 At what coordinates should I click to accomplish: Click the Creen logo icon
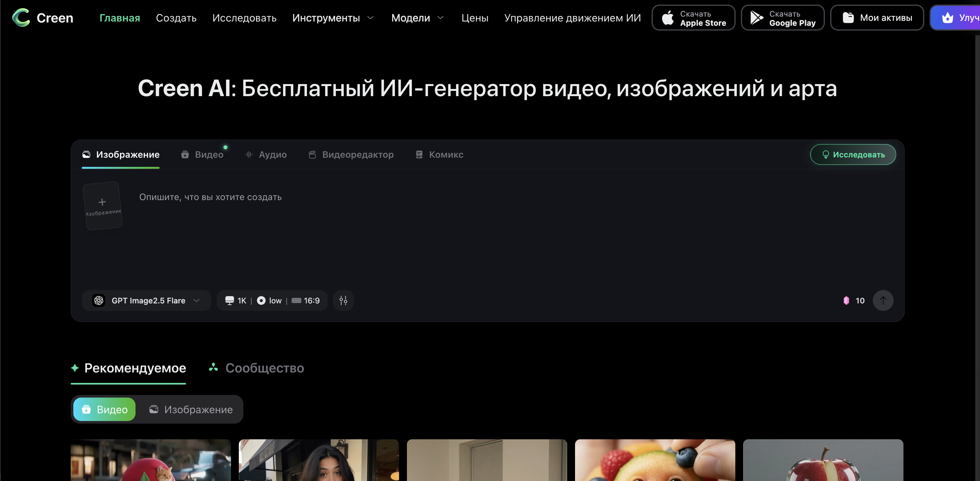21,18
